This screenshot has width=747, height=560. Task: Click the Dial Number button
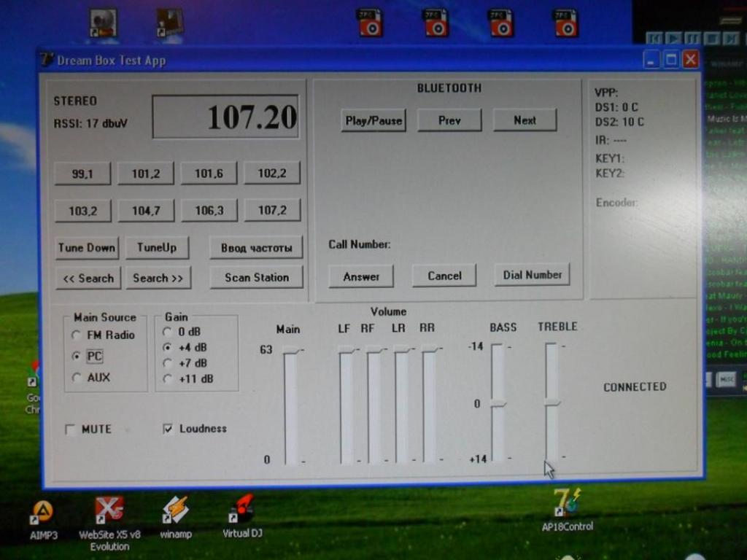532,274
